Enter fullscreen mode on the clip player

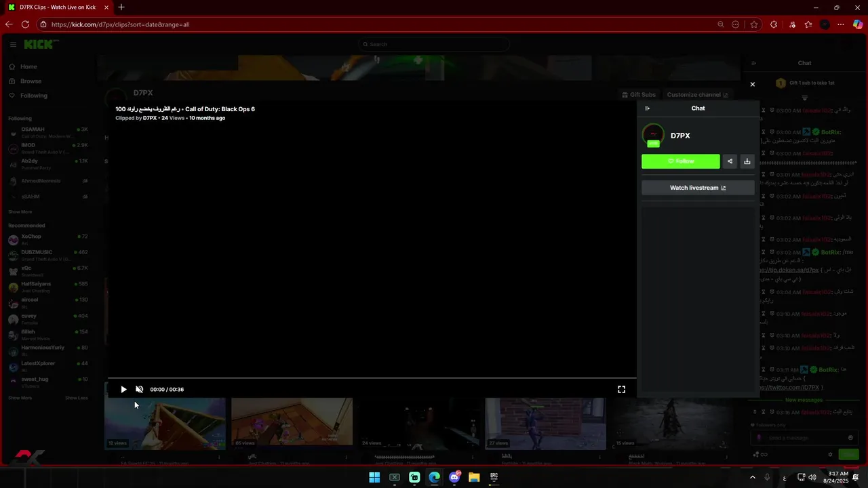point(621,389)
